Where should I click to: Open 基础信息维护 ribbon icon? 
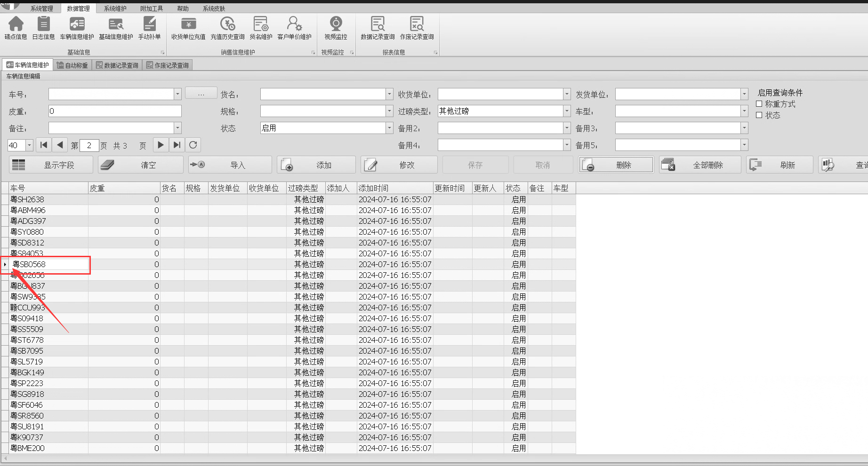click(x=116, y=28)
